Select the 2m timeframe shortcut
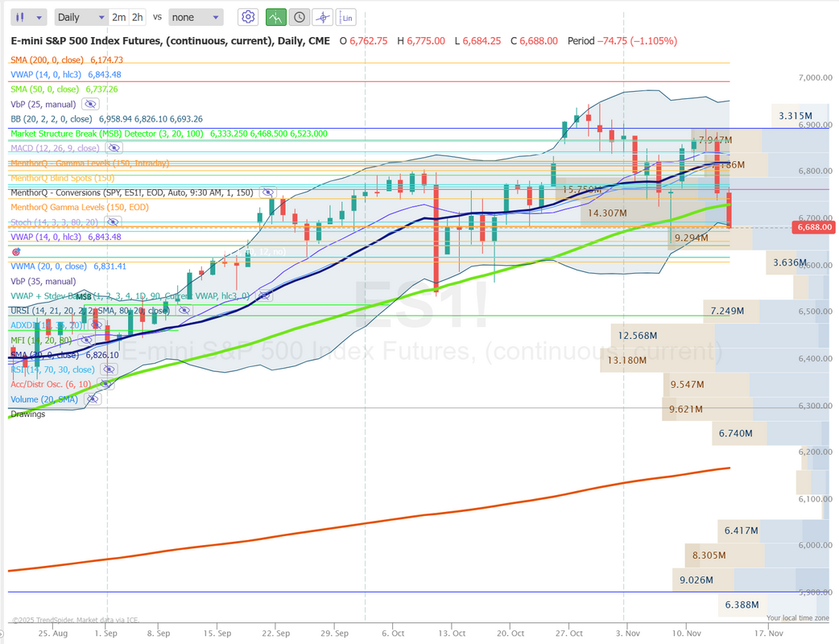This screenshot has width=839, height=644. (x=118, y=17)
